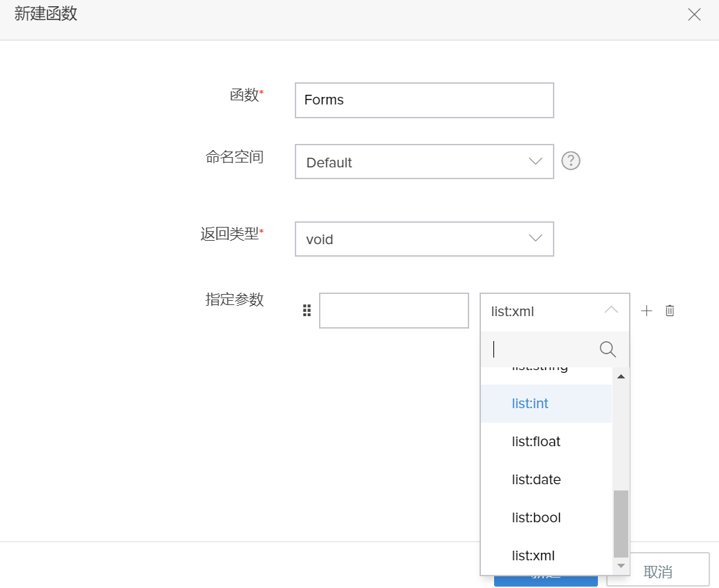Click the dropdown scrollbar down arrow

click(x=621, y=566)
